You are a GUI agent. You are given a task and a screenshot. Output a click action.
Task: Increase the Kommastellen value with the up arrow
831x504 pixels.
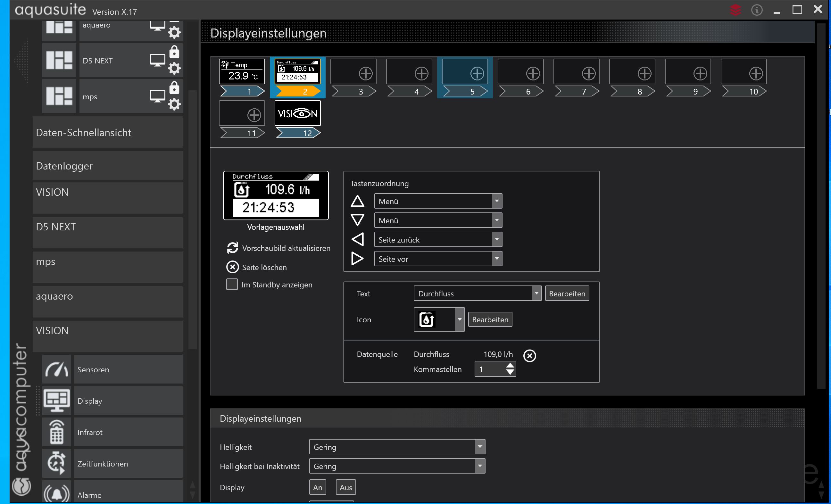point(510,366)
